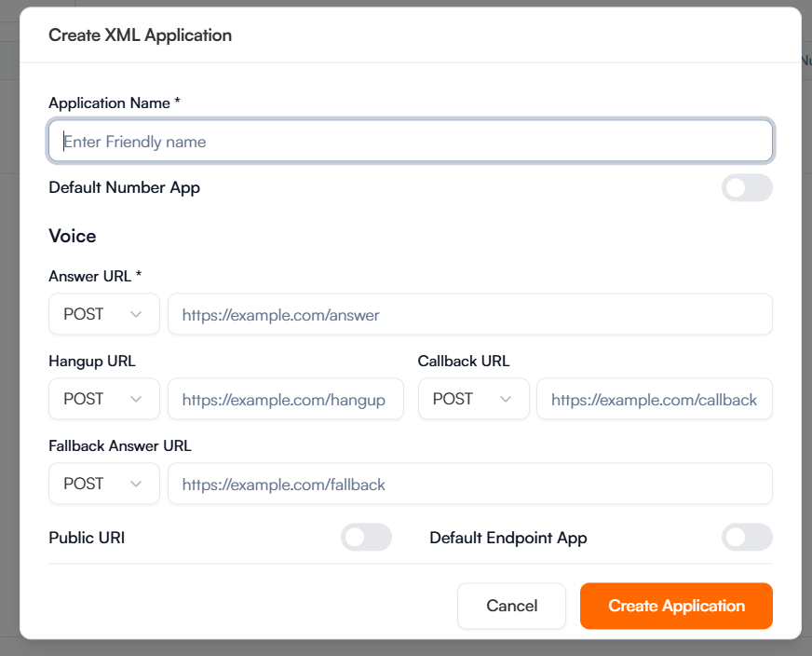This screenshot has width=812, height=656.
Task: Enable the Default Endpoint App toggle
Action: [747, 537]
